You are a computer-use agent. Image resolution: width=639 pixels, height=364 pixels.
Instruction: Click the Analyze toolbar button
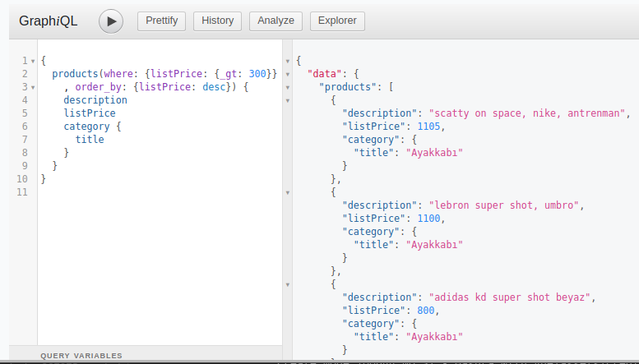click(276, 21)
